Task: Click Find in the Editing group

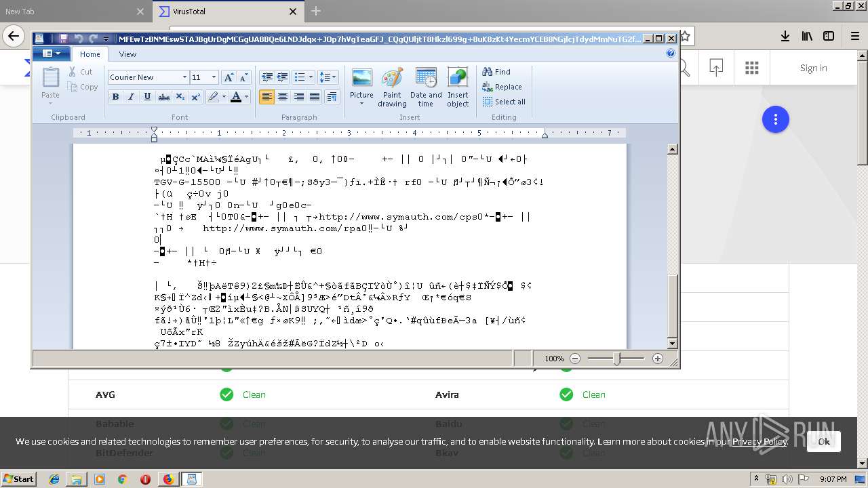Action: coord(496,71)
